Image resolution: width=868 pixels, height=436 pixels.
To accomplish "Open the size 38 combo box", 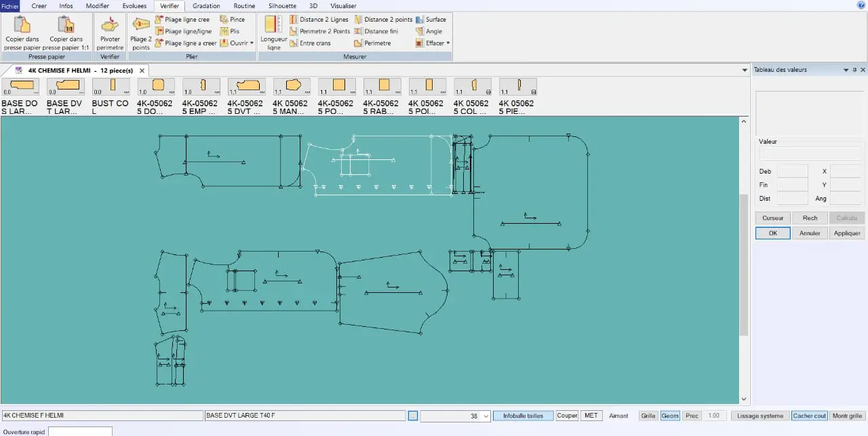I will (486, 416).
